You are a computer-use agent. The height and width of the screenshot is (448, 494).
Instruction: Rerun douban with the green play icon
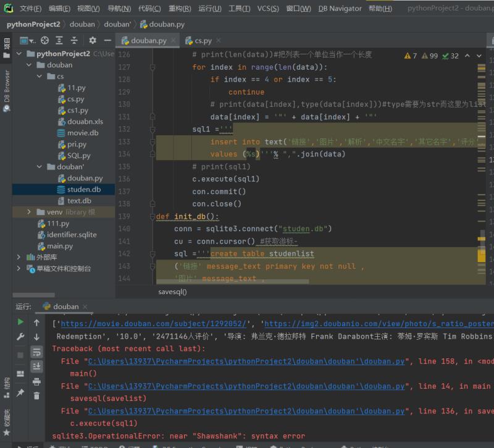(20, 322)
